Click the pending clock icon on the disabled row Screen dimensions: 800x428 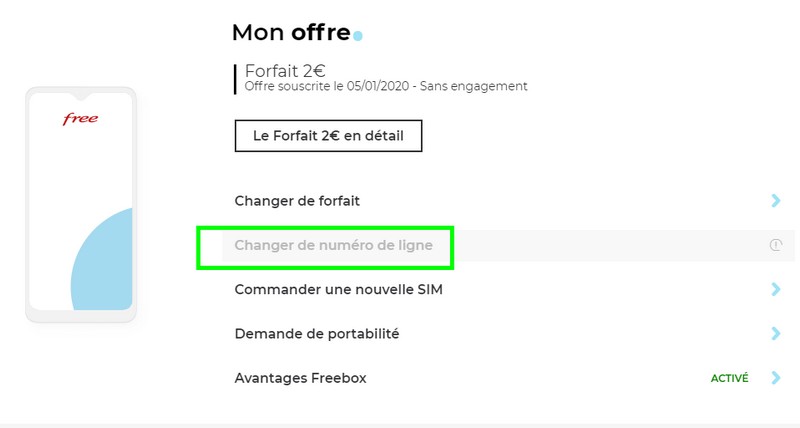pos(775,245)
